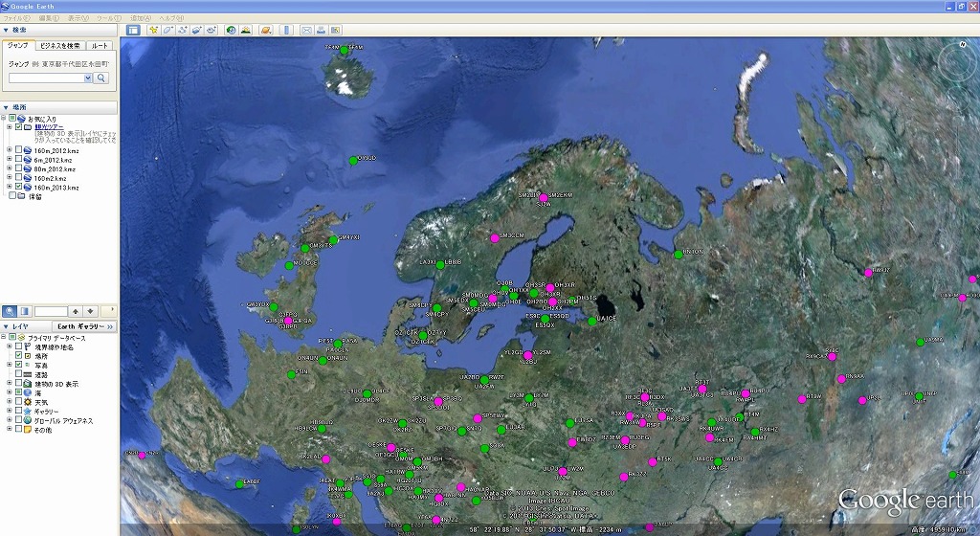Enable borders and place names layer checkbox

click(x=19, y=346)
